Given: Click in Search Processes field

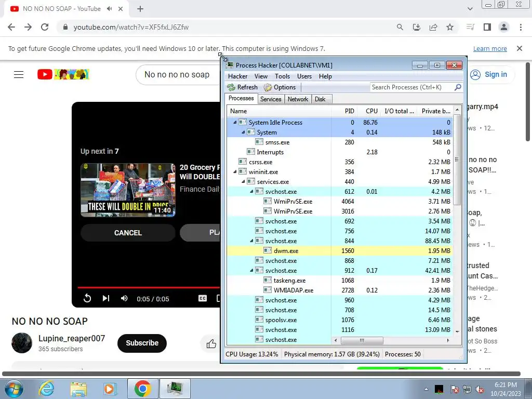Looking at the screenshot, I should (x=412, y=87).
